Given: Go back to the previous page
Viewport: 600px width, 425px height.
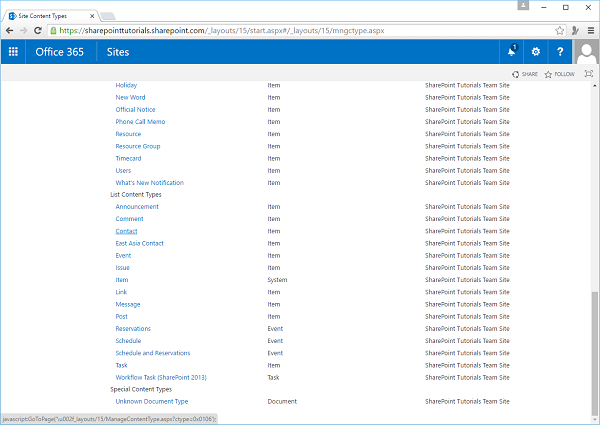Looking at the screenshot, I should click(x=10, y=31).
